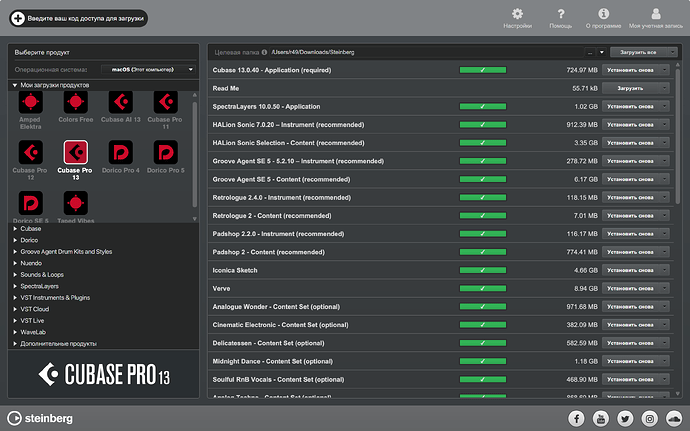Expand VST Instruments & Plugins category
690x431 pixels.
click(15, 298)
